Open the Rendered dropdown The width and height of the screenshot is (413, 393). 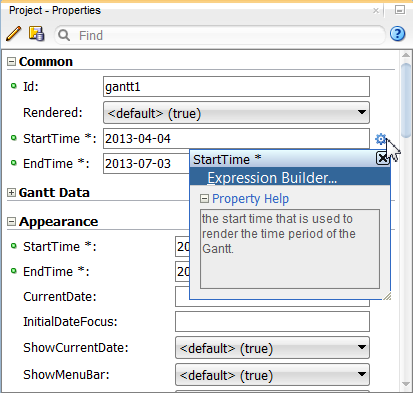pyautogui.click(x=236, y=113)
